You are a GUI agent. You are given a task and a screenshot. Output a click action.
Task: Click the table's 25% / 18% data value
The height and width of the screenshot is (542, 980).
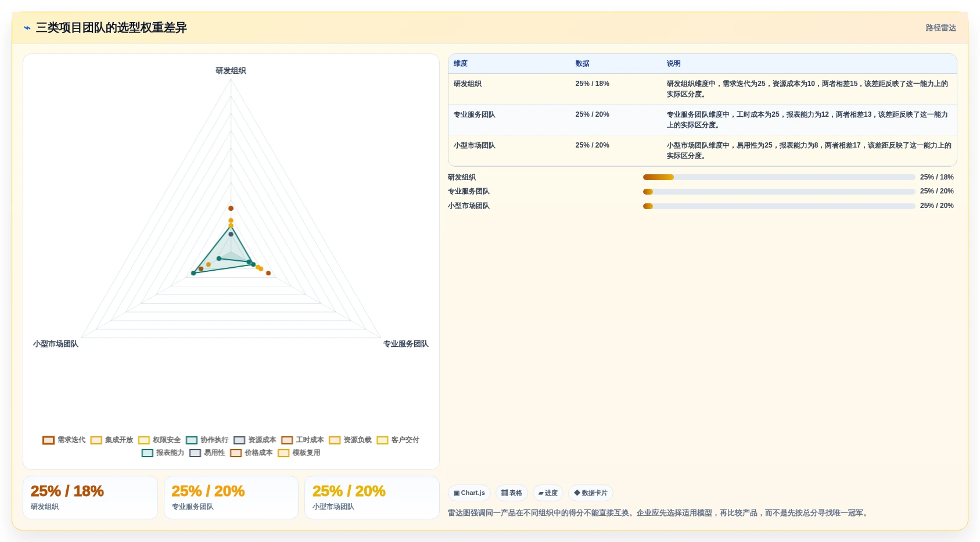point(593,84)
